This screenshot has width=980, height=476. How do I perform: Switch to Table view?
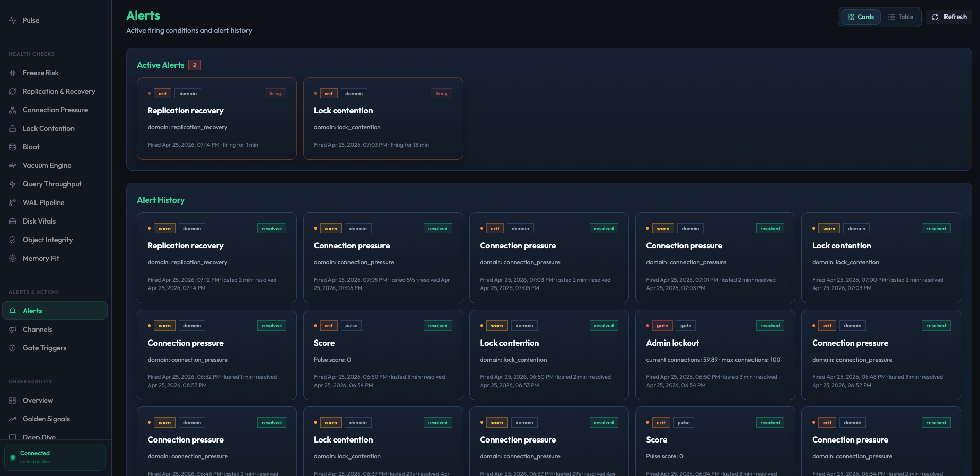click(x=901, y=17)
